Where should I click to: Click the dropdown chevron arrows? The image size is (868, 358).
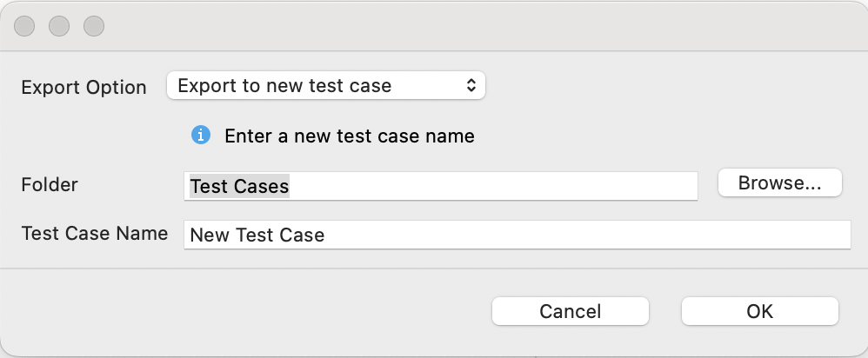(x=471, y=85)
